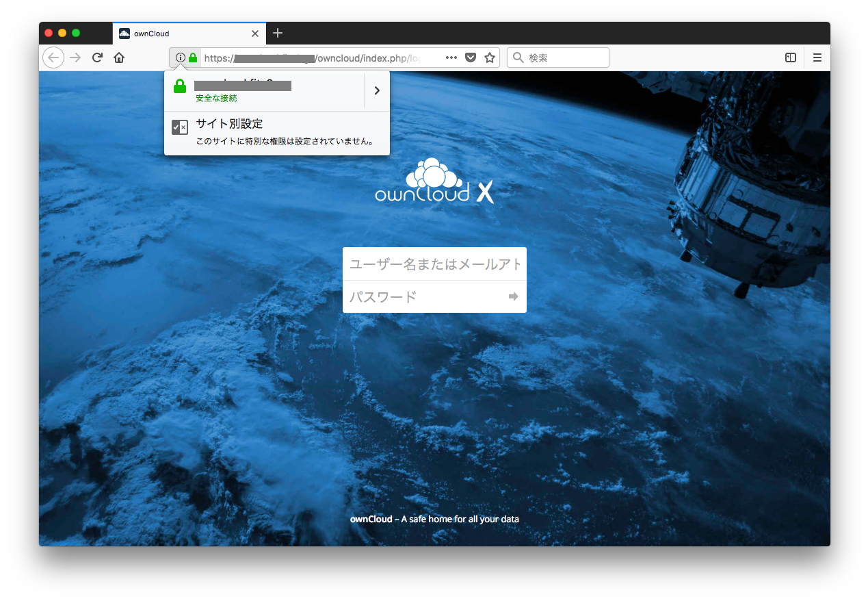Click the 安全な接続 secure connection text
The width and height of the screenshot is (868, 601).
tap(216, 99)
